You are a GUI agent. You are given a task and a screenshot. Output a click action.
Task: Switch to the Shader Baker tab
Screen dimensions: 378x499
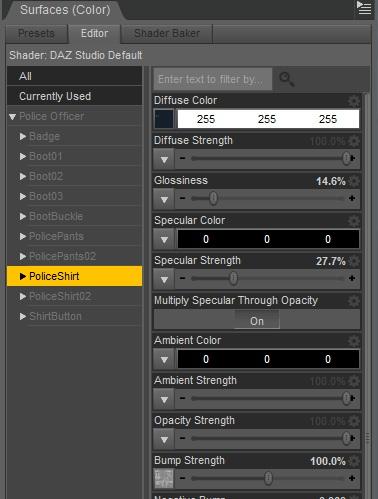167,34
